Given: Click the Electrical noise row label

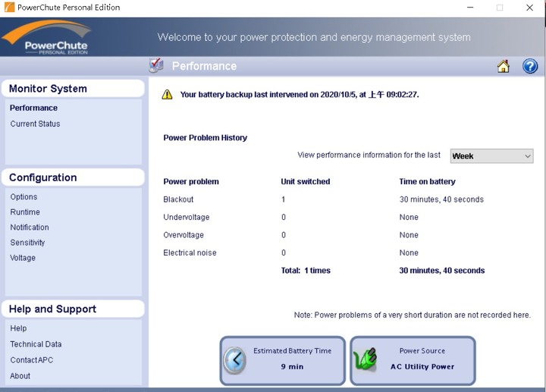Looking at the screenshot, I should pos(190,252).
